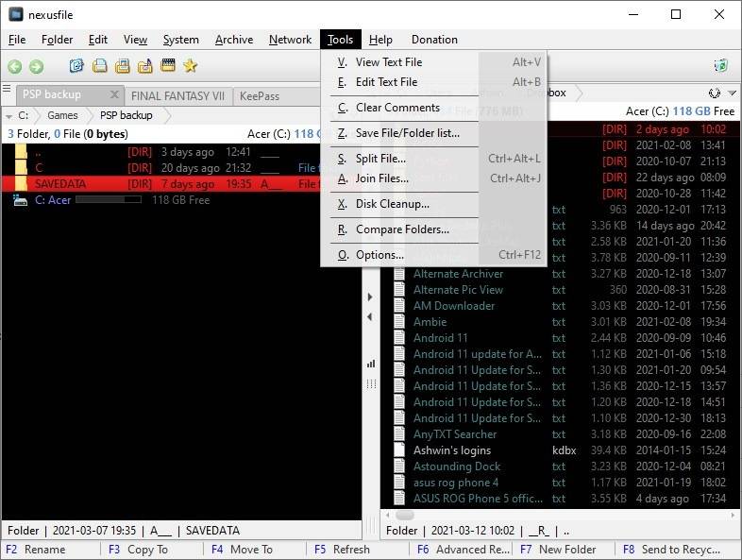The width and height of the screenshot is (742, 560).
Task: Open the Network menu
Action: (x=290, y=40)
